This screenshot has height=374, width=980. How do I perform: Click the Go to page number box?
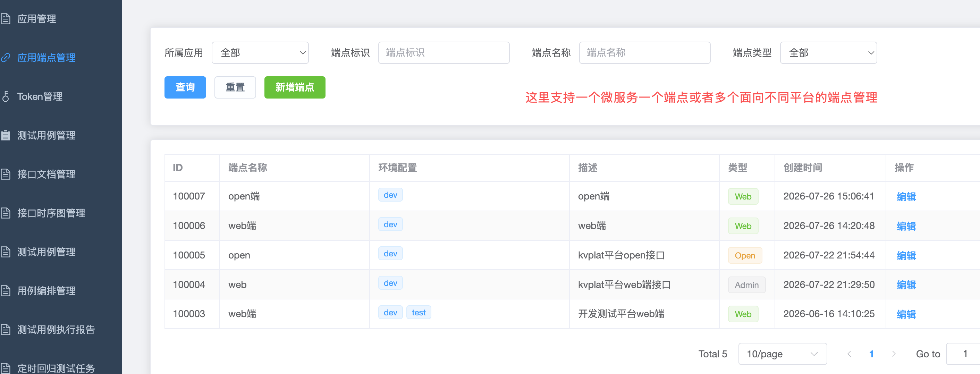coord(963,354)
